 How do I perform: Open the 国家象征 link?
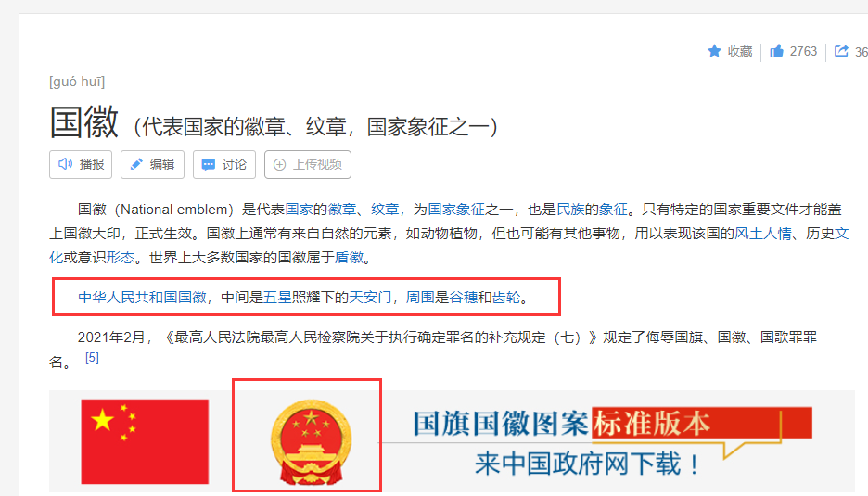456,210
